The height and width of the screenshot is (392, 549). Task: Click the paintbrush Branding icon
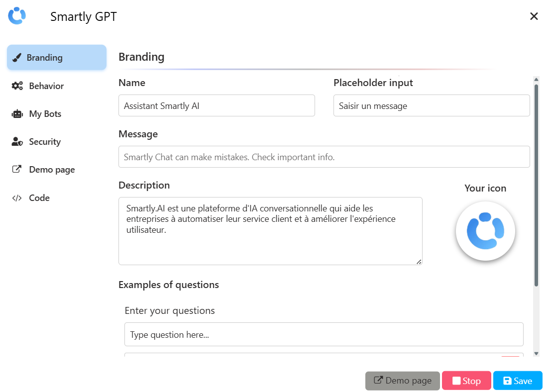point(17,57)
